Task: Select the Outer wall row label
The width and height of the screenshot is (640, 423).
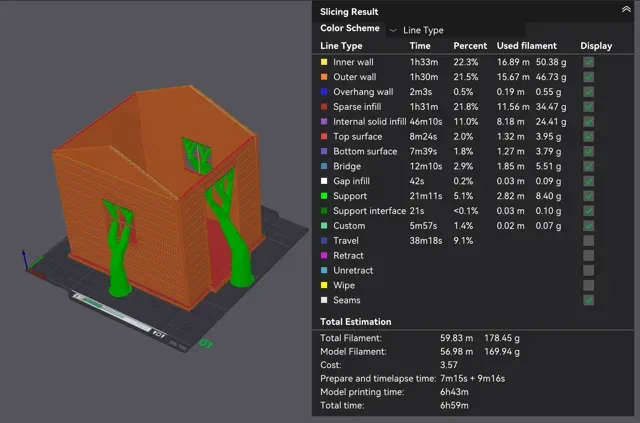Action: [355, 77]
